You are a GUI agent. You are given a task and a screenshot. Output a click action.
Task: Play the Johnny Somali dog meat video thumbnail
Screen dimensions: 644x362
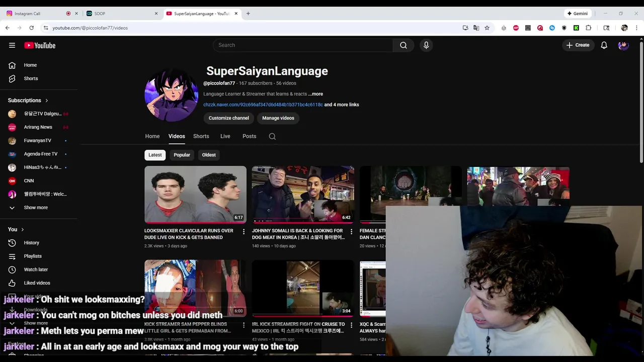pos(303,195)
